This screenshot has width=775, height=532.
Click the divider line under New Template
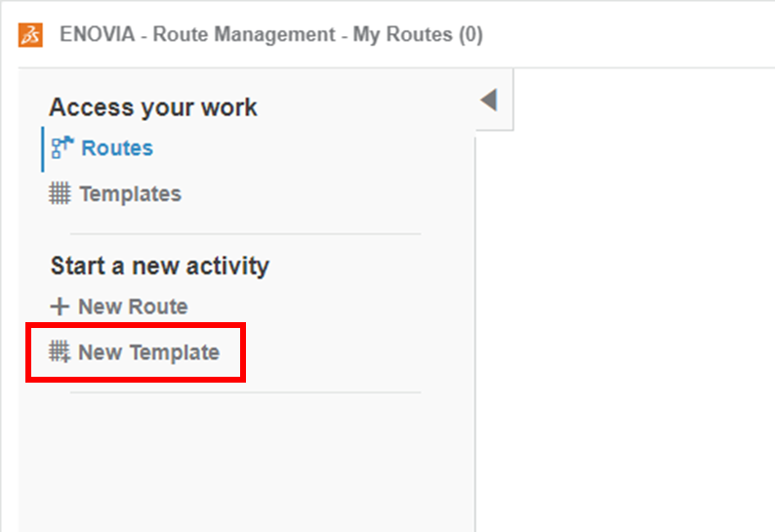coord(245,392)
